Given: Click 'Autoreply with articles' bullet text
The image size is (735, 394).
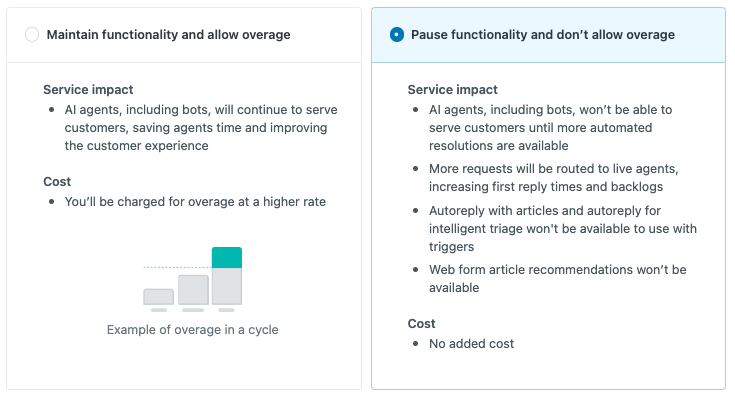Looking at the screenshot, I should pyautogui.click(x=563, y=229).
